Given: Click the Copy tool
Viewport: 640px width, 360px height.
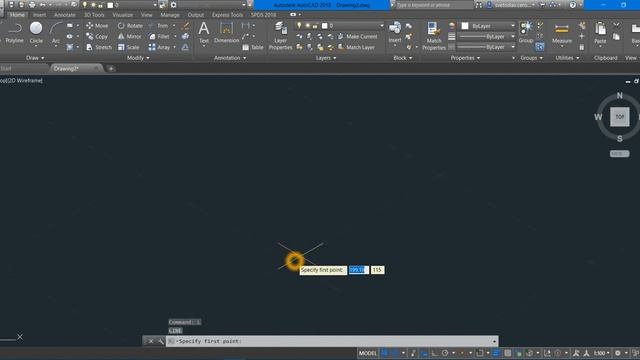Looking at the screenshot, I should 97,36.
